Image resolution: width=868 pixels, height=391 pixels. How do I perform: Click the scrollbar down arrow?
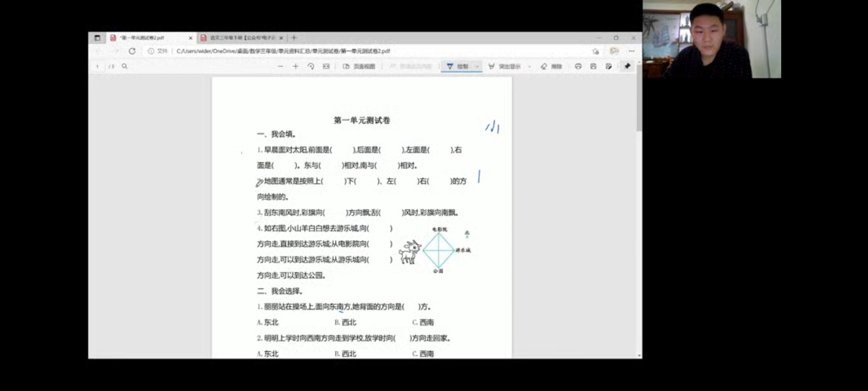(x=639, y=356)
